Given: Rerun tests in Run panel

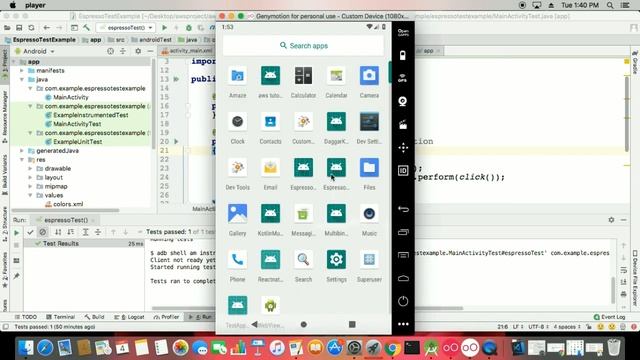Looking at the screenshot, I should (x=16, y=233).
